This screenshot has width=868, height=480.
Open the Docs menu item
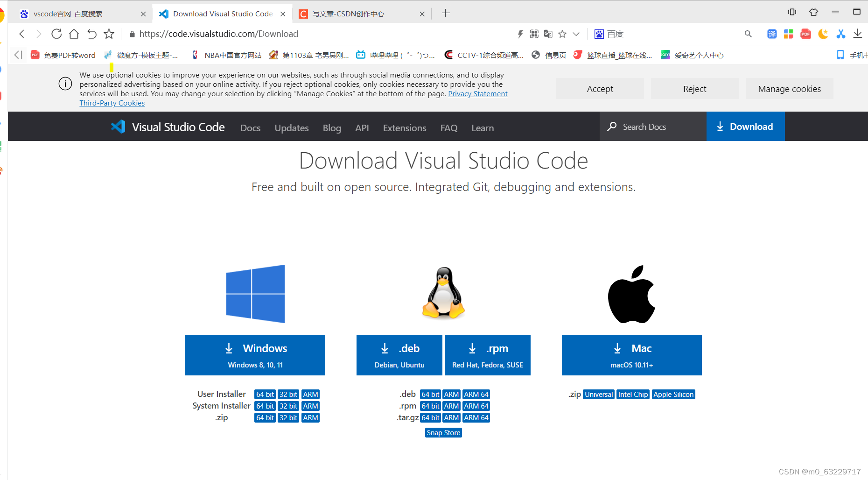(251, 128)
